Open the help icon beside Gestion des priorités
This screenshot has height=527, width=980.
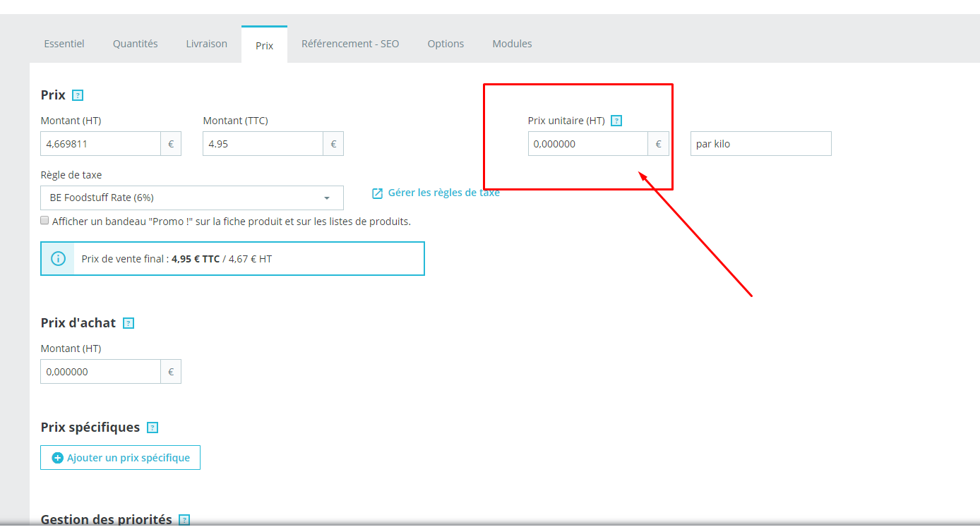[184, 520]
